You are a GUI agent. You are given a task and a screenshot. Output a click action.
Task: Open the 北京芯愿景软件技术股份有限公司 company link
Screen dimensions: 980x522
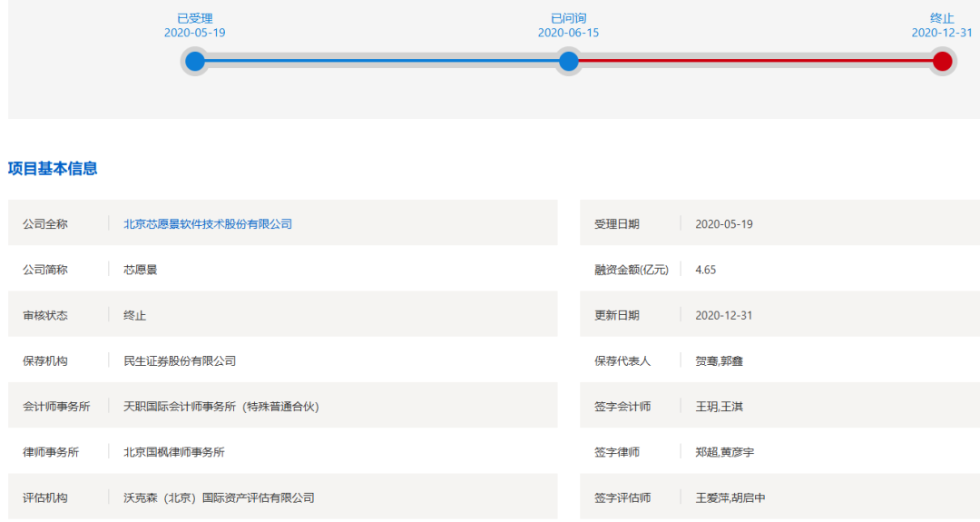click(208, 224)
